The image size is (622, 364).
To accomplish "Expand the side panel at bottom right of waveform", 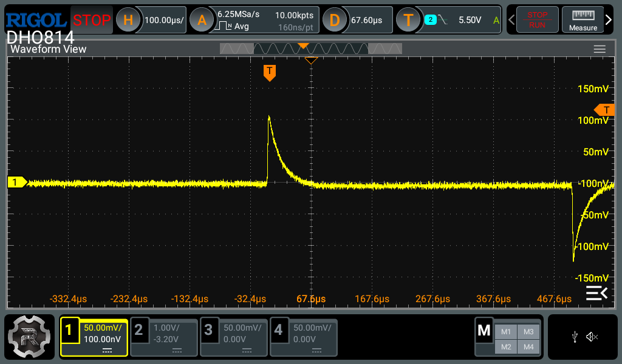I will pyautogui.click(x=596, y=294).
